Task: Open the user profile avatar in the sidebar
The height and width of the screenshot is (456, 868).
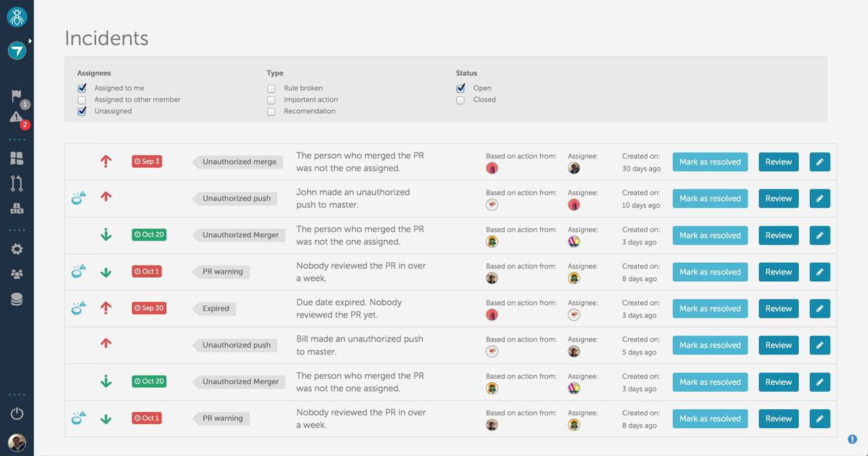Action: [x=17, y=442]
